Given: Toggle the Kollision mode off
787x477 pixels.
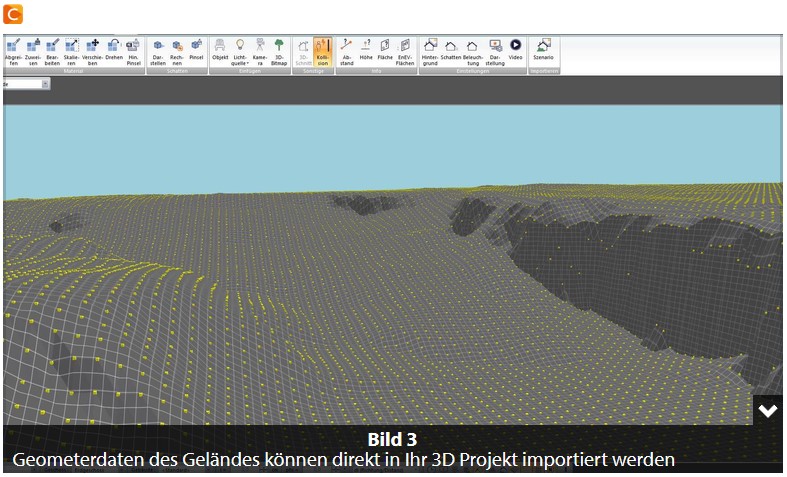Looking at the screenshot, I should pyautogui.click(x=322, y=52).
